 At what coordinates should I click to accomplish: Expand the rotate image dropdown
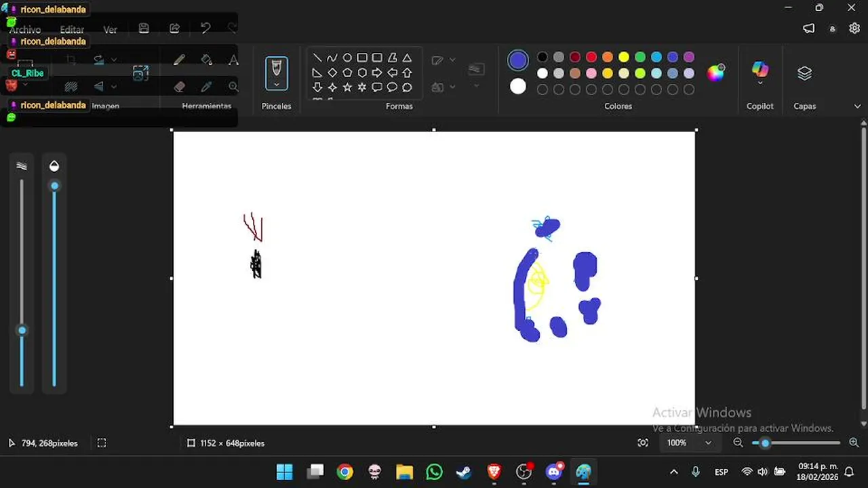(113, 60)
